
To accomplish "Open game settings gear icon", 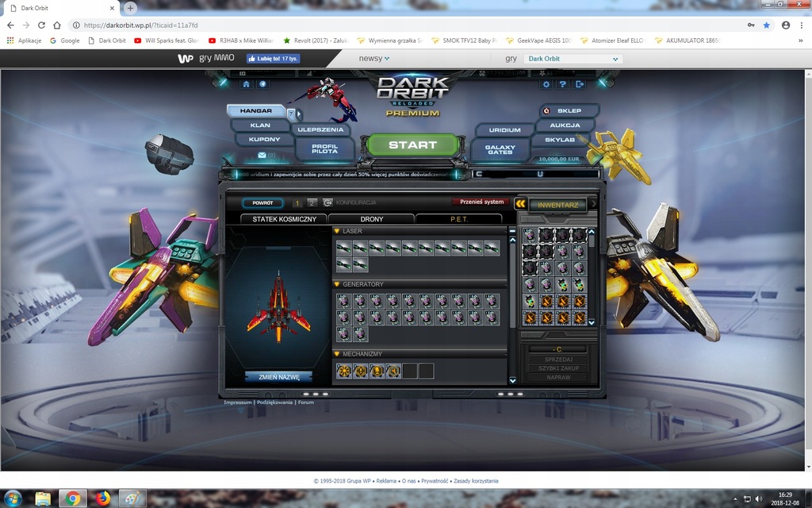I will point(546,84).
